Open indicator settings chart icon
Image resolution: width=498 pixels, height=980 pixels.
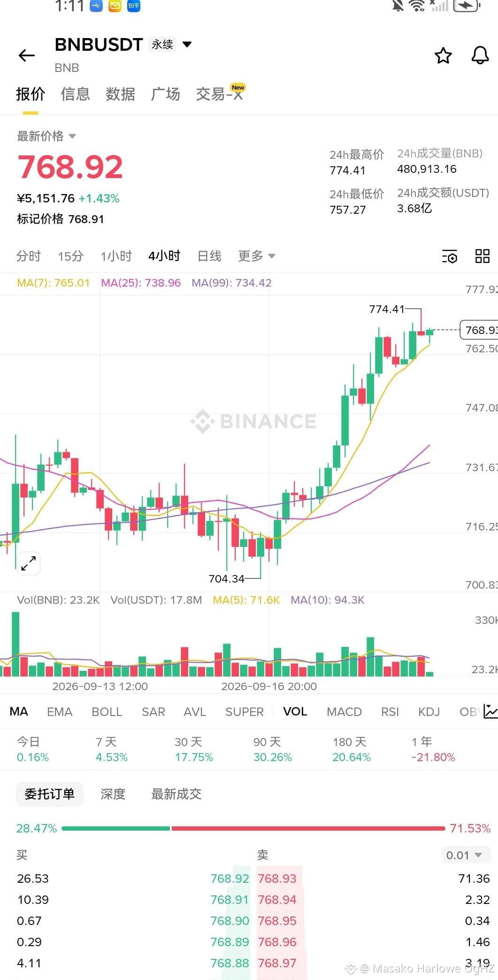[x=490, y=711]
